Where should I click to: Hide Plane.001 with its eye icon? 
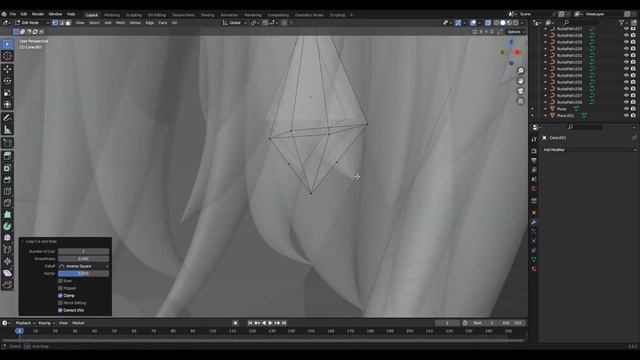(x=626, y=116)
